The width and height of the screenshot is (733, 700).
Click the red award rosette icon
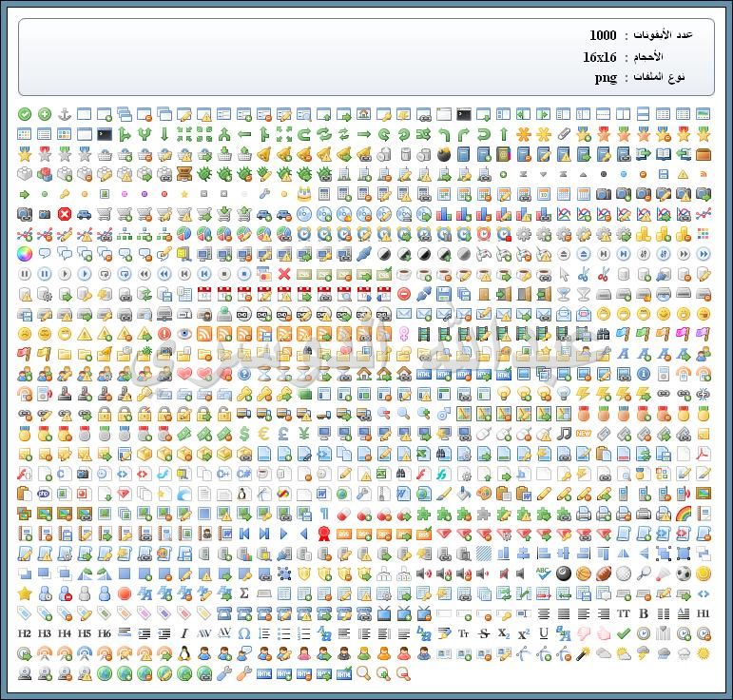[324, 534]
